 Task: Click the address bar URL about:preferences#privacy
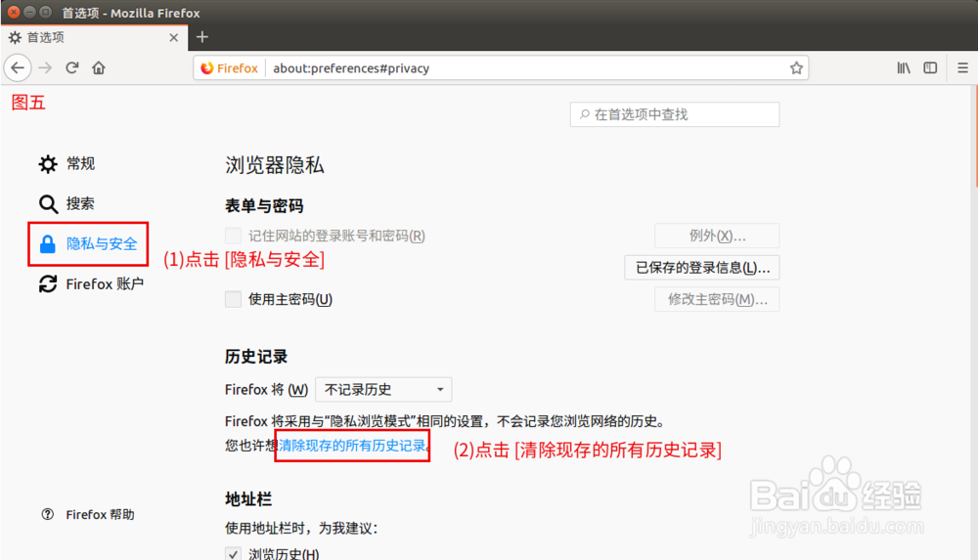click(x=350, y=68)
